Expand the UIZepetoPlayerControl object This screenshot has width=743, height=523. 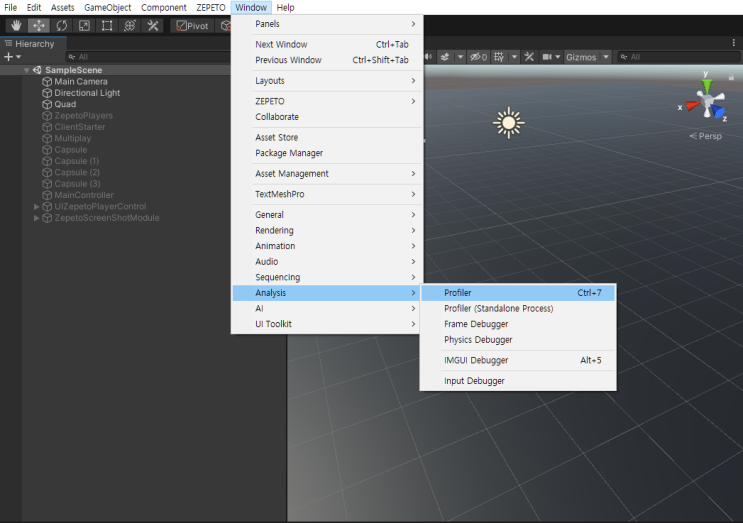[36, 207]
